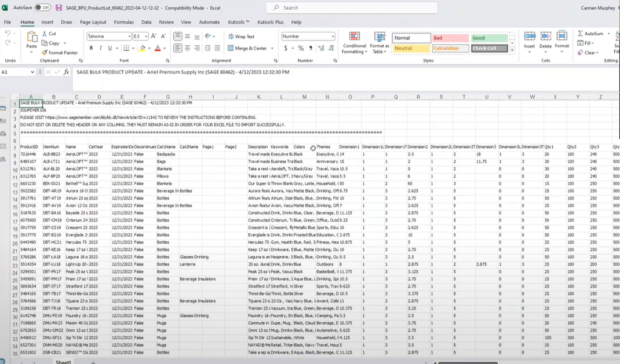This screenshot has width=620, height=364.
Task: Apply italic formatting to the cell
Action: (100, 48)
